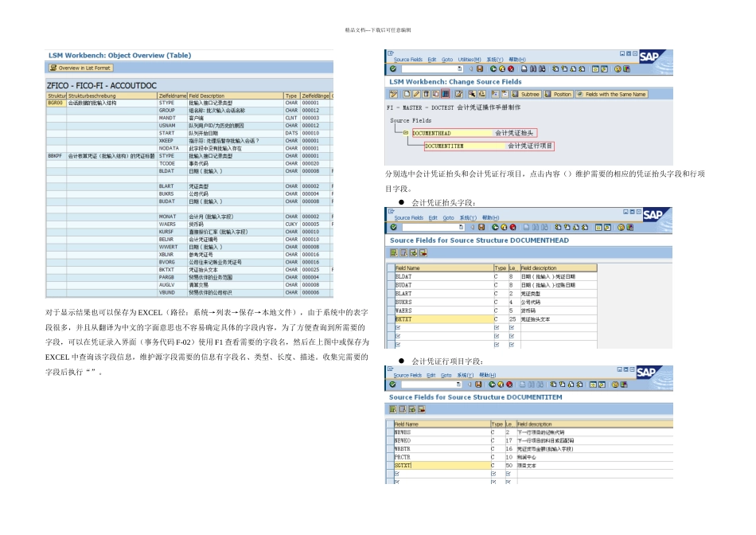Click Find binoculars icon in Change Source Fields window
The height and width of the screenshot is (535, 756).
point(533,69)
